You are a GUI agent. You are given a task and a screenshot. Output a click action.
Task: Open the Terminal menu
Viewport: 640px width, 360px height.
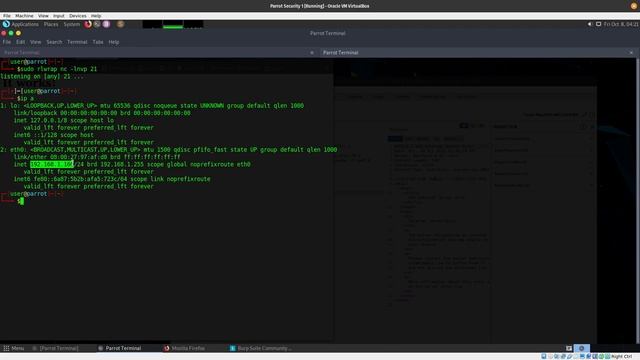77,42
